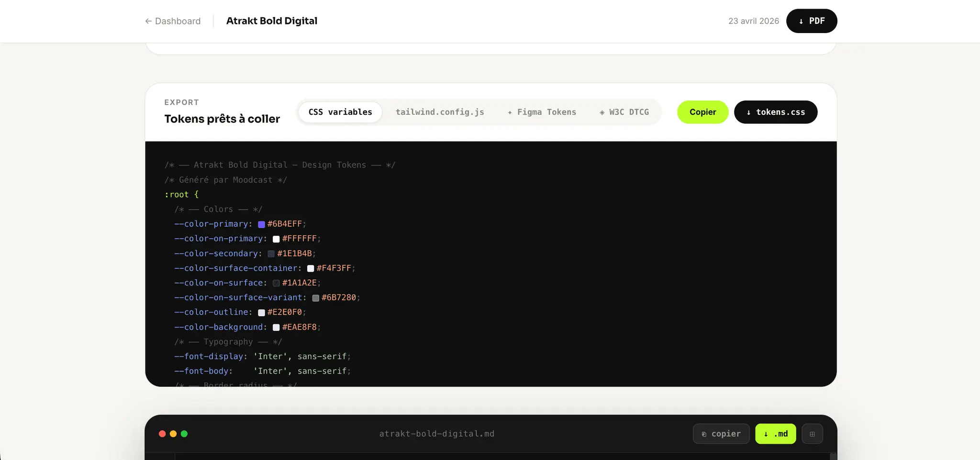Switch to tailwind.config.js tab
The width and height of the screenshot is (980, 460).
[440, 112]
